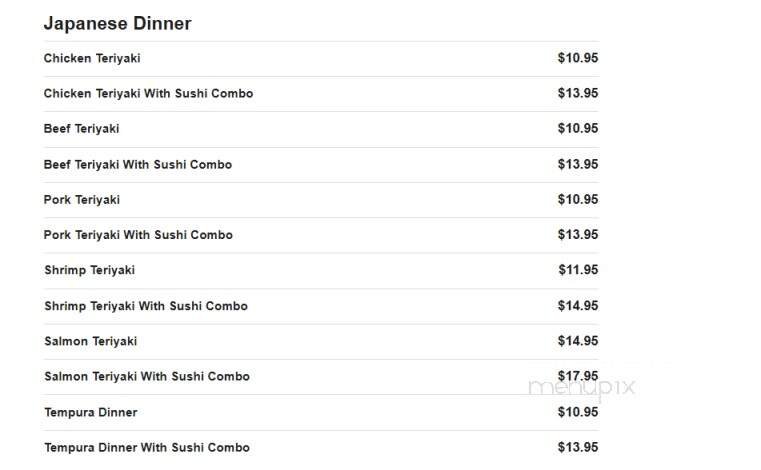Image resolution: width=761 pixels, height=470 pixels.
Task: Click the Pork Teriyaki entry
Action: pos(82,200)
